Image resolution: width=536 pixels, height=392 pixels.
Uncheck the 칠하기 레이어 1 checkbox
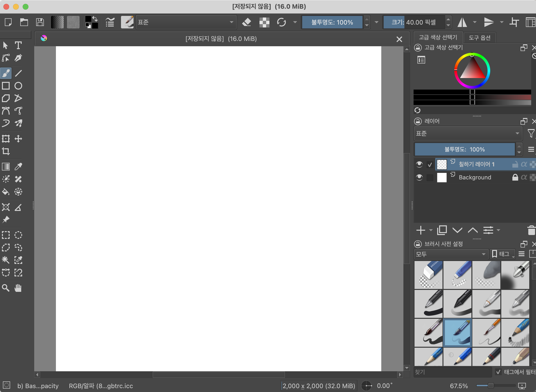tap(430, 164)
